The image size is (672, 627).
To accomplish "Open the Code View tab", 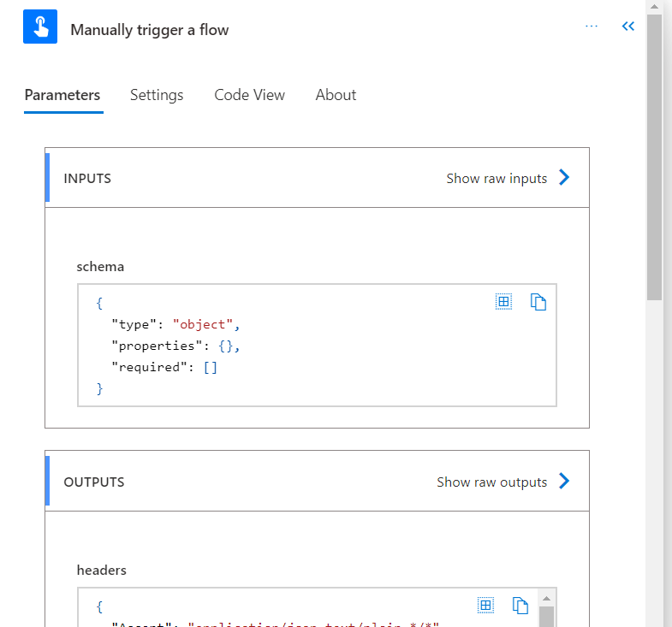I will [249, 95].
